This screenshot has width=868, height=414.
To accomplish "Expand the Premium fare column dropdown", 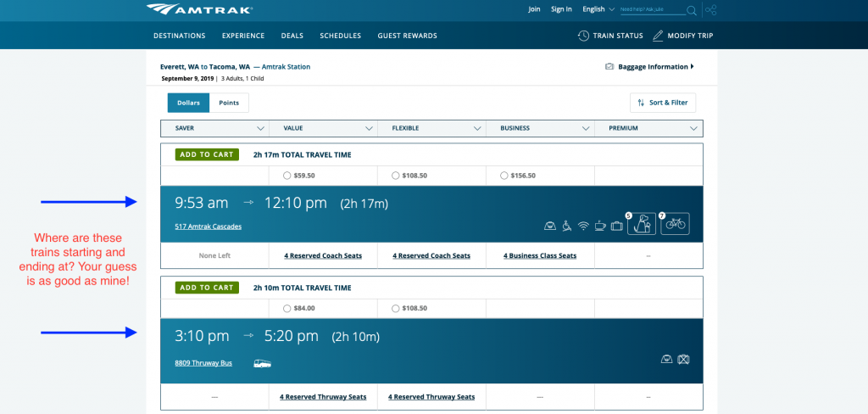I will (693, 129).
